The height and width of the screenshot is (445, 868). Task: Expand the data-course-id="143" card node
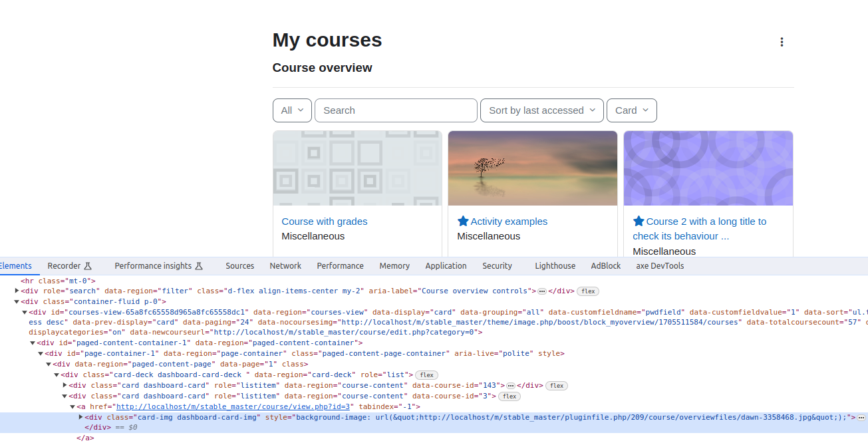65,385
